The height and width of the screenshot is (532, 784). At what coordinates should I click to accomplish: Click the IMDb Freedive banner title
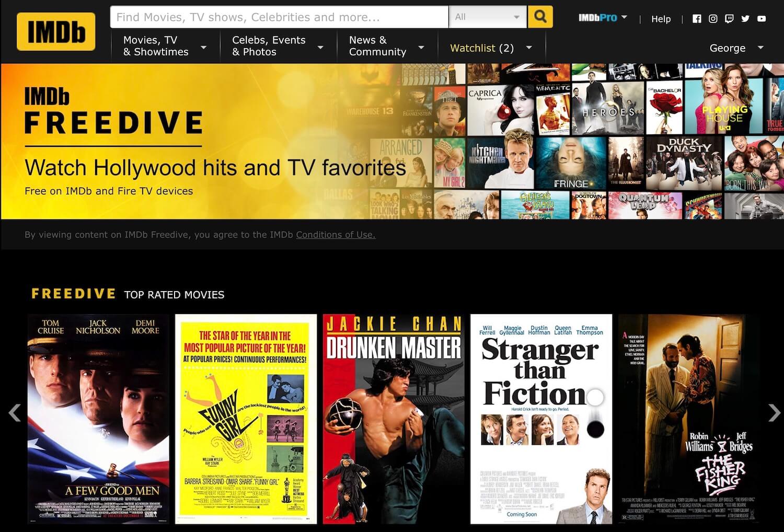(x=113, y=111)
